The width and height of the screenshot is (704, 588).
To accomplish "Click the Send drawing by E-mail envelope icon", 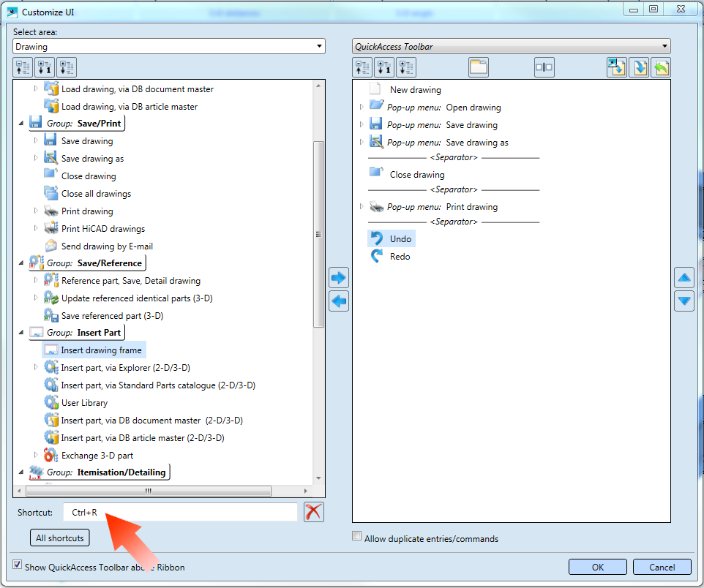I will click(50, 246).
